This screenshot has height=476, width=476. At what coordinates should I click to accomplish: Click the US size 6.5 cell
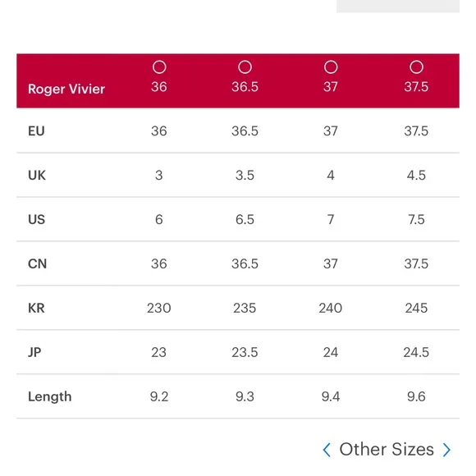pos(245,219)
